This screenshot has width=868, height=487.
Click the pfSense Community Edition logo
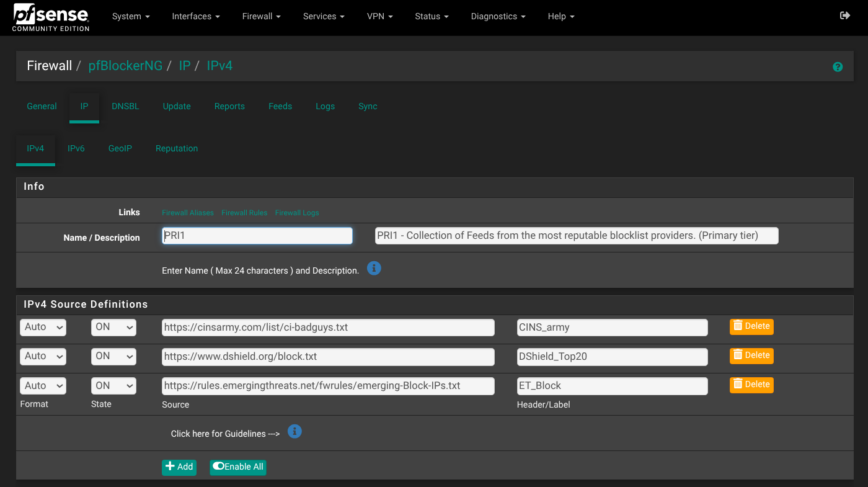(x=50, y=17)
